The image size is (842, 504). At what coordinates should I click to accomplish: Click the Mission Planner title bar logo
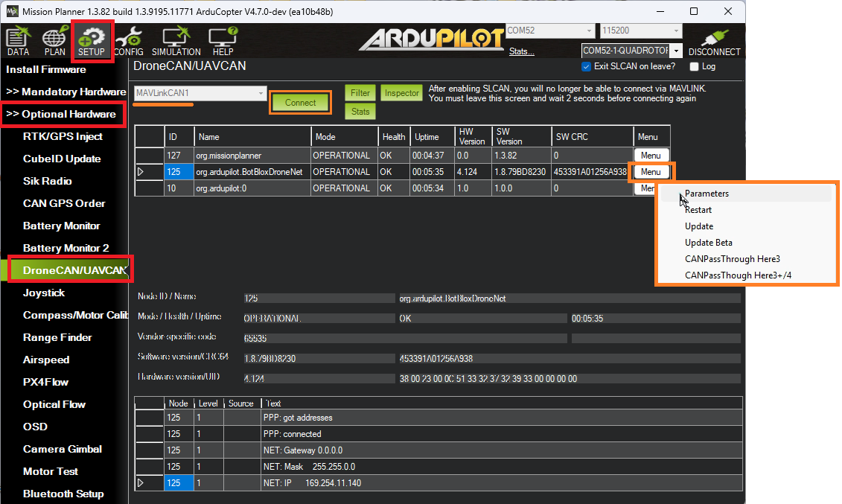[12, 11]
